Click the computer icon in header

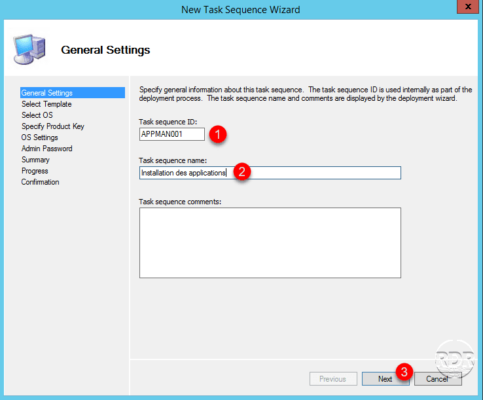tap(29, 49)
